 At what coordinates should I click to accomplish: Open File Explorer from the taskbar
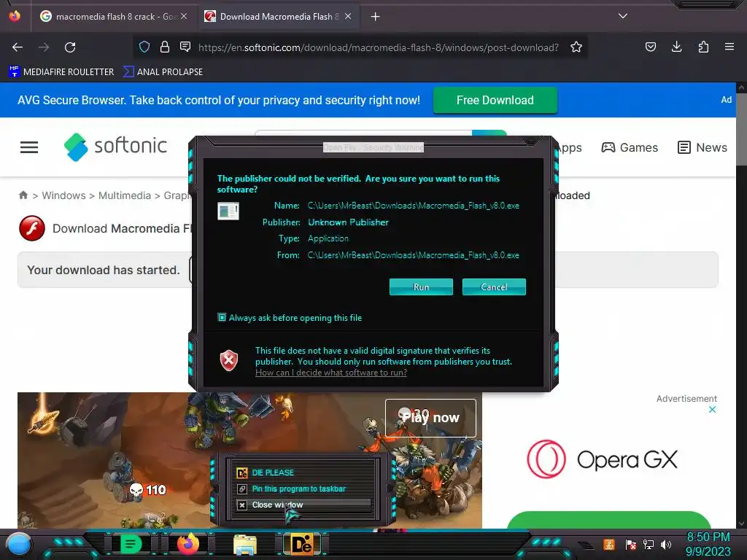coord(245,545)
